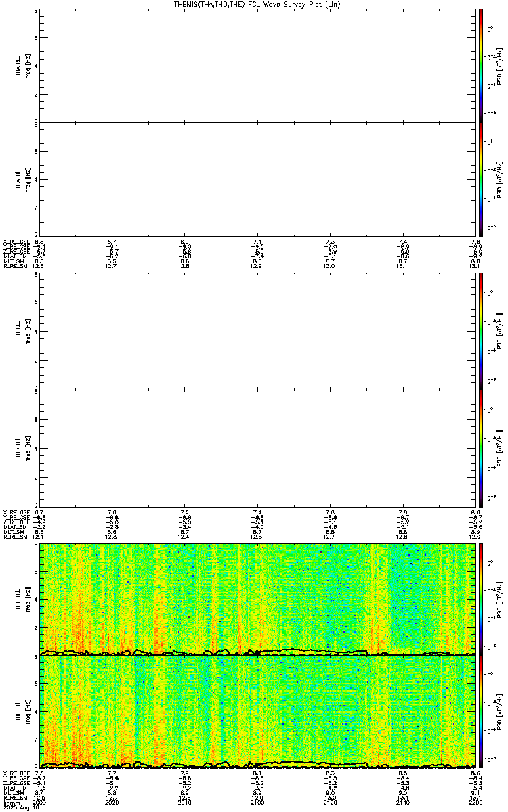Click the color bar beside the THA B|| panel
Screen dimensions: 508x812
[x=481, y=179]
